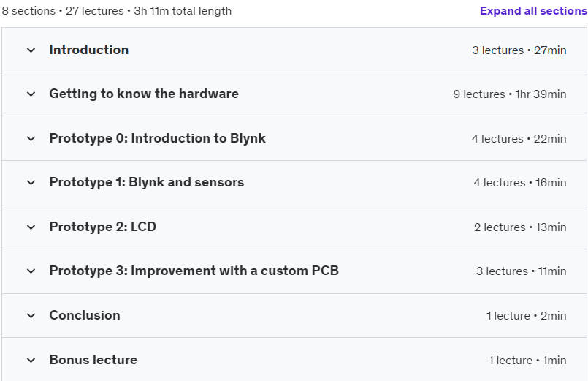Open the Prototype 2: LCD chevron
This screenshot has height=381, width=588.
click(31, 227)
